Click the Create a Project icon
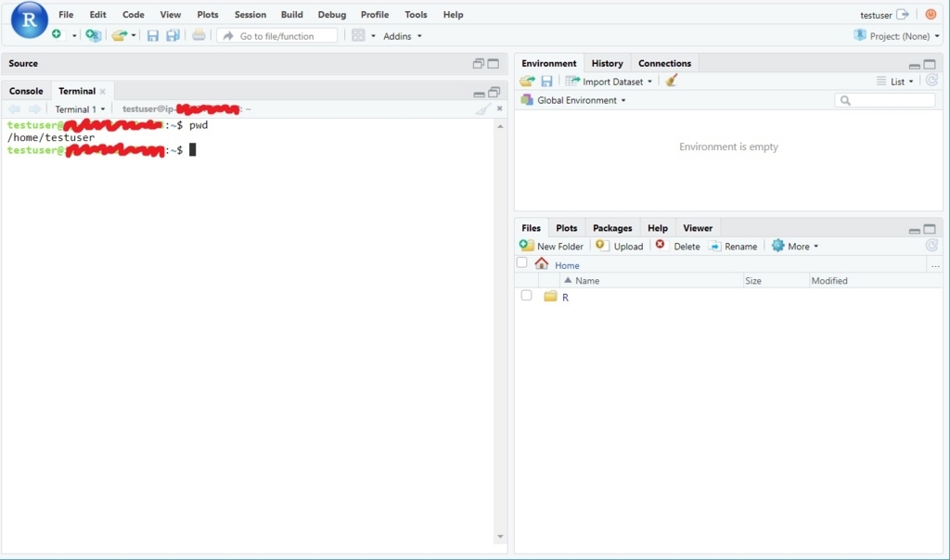 pos(94,36)
